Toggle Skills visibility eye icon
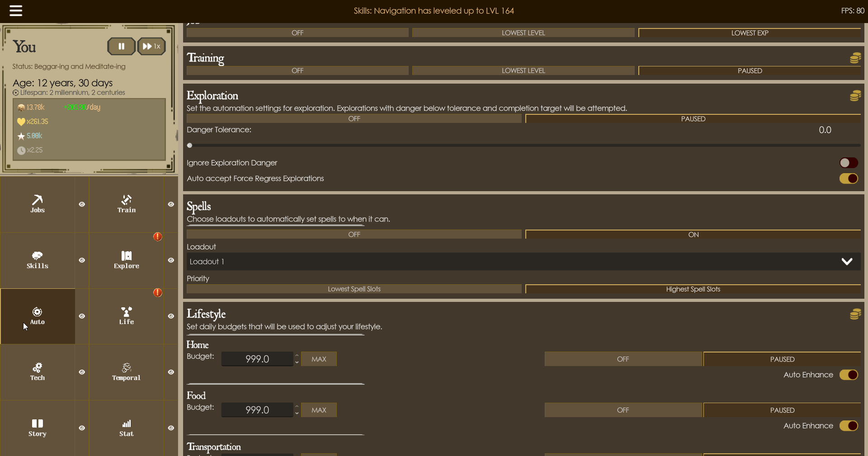 coord(82,260)
